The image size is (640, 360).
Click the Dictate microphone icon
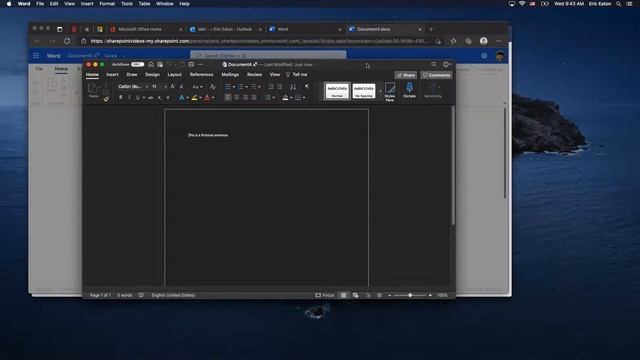tap(409, 90)
